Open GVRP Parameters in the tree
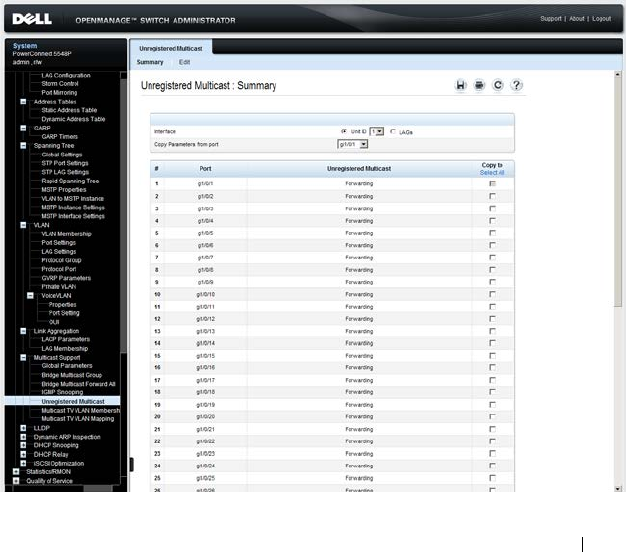Image resolution: width=641 pixels, height=552 pixels. (x=66, y=278)
